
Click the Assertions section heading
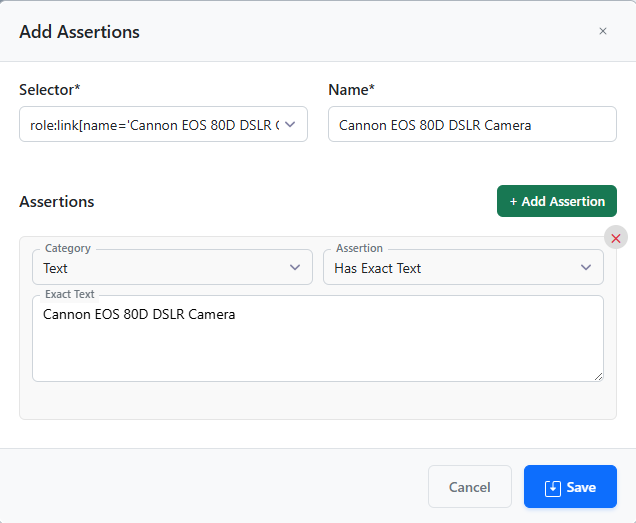[57, 201]
